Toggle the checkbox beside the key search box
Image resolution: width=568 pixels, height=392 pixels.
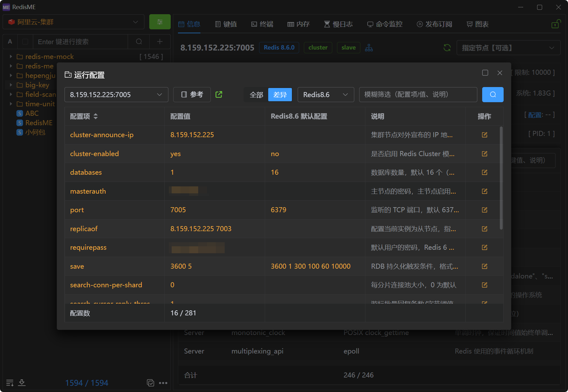tap(26, 42)
